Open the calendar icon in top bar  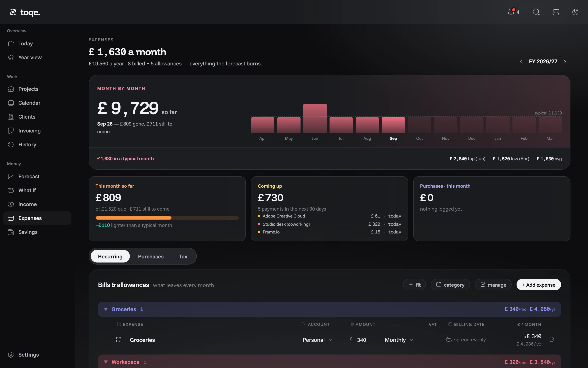pos(556,12)
